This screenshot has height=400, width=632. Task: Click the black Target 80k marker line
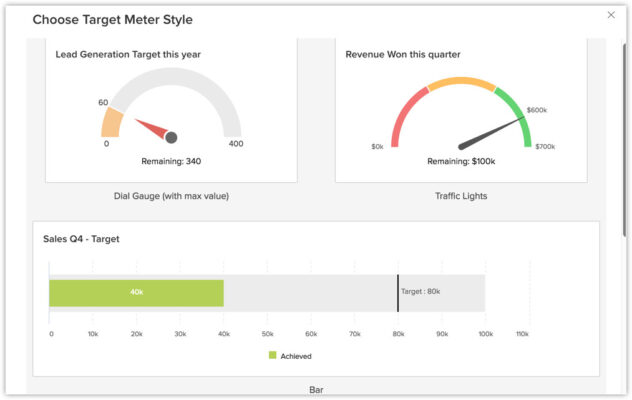click(x=397, y=291)
